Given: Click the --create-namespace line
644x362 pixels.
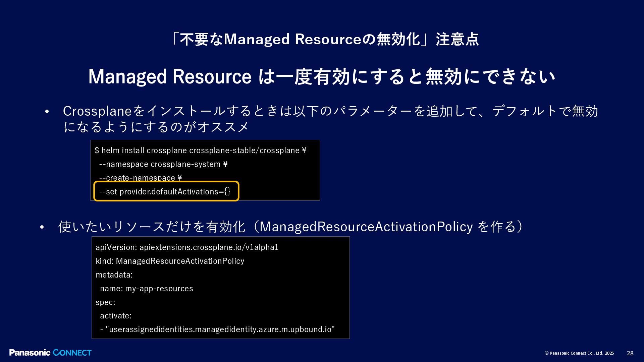Looking at the screenshot, I should [x=140, y=177].
